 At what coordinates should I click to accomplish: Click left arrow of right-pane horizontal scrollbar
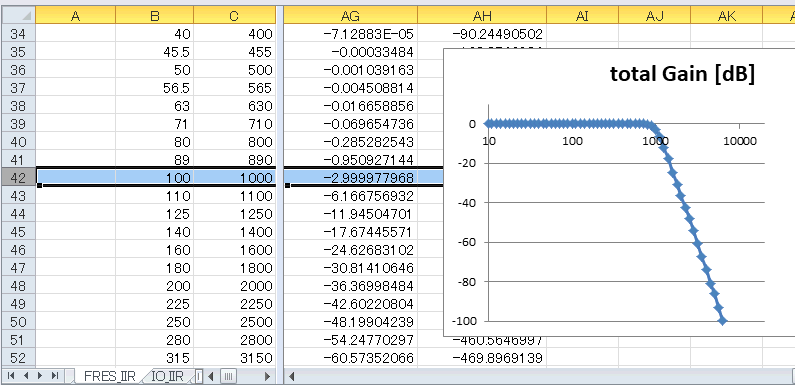(292, 376)
